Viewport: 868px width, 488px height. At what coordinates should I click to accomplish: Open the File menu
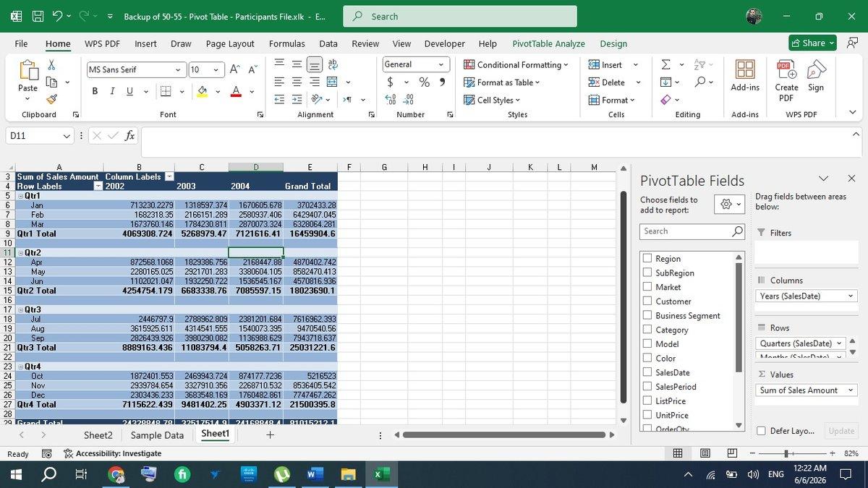click(x=21, y=43)
